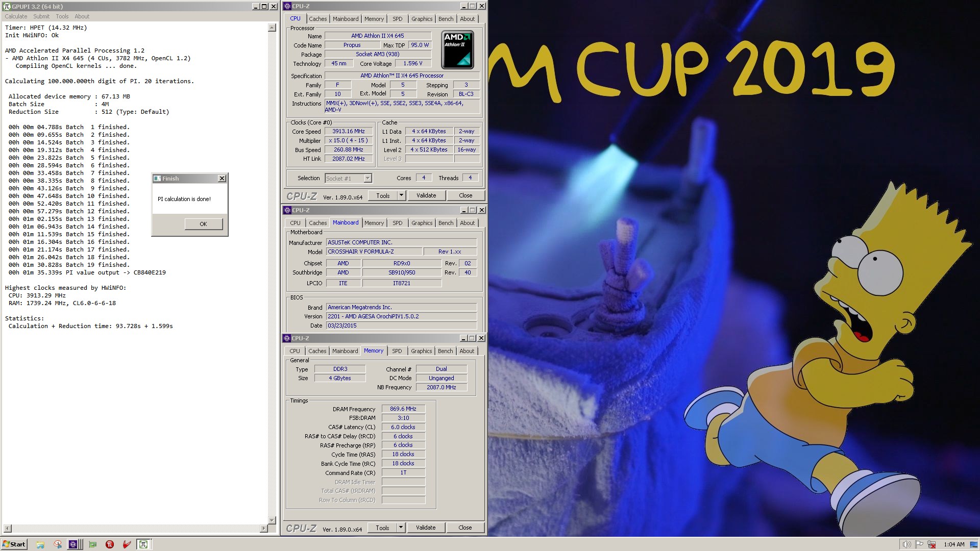Image resolution: width=980 pixels, height=551 pixels.
Task: Click the Mainboard CPU-Z window title icon
Action: coord(287,210)
